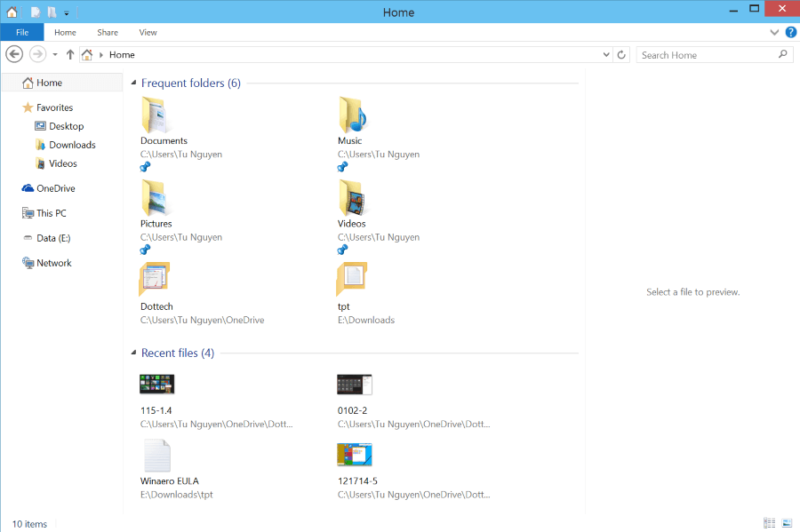Screen dimensions: 800x532
Task: Click the pin icon under Videos folder
Action: (x=343, y=250)
